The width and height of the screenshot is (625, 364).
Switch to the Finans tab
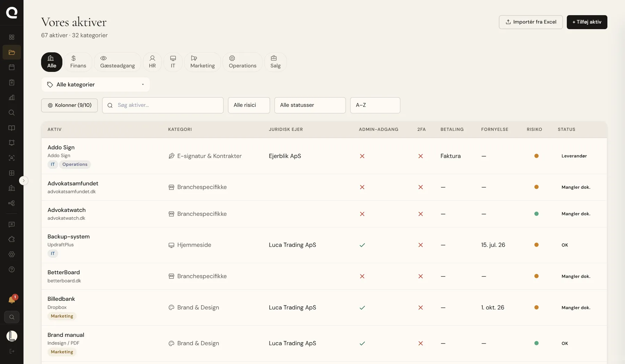click(78, 62)
